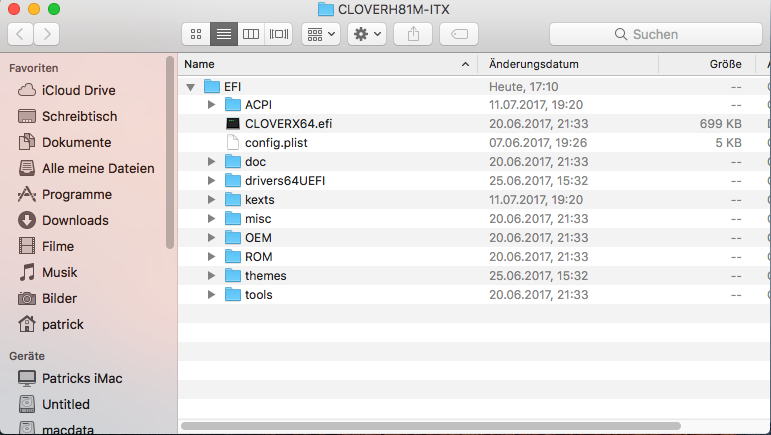Expand the ROM folder
This screenshot has width=771, height=435.
coord(211,257)
